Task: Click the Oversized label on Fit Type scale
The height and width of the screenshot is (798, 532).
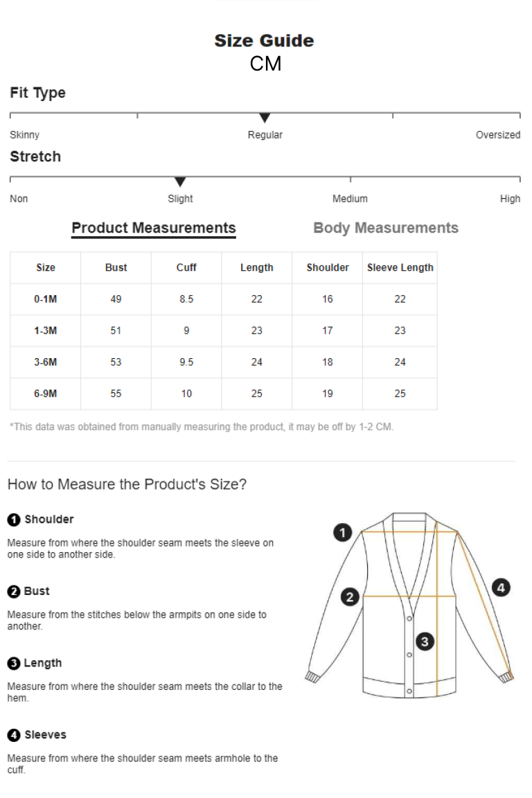Action: pos(498,135)
